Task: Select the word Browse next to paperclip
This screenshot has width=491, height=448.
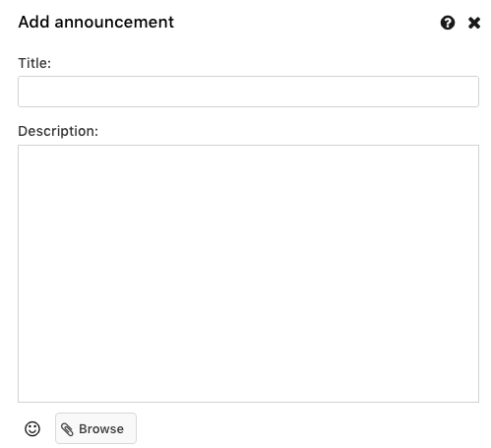Action: pos(101,429)
